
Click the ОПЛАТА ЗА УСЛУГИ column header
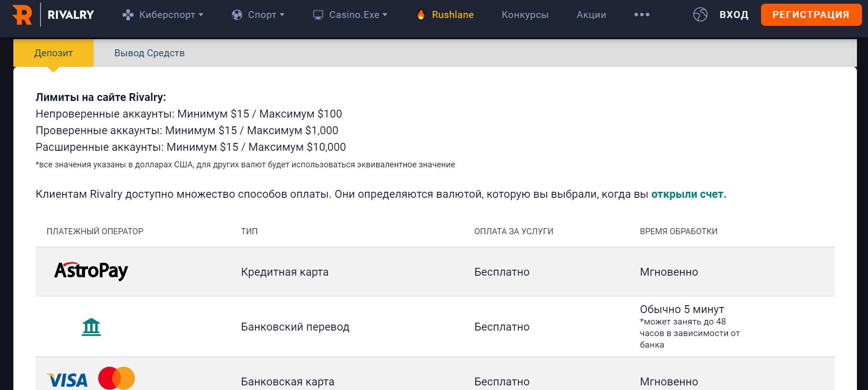(x=514, y=231)
